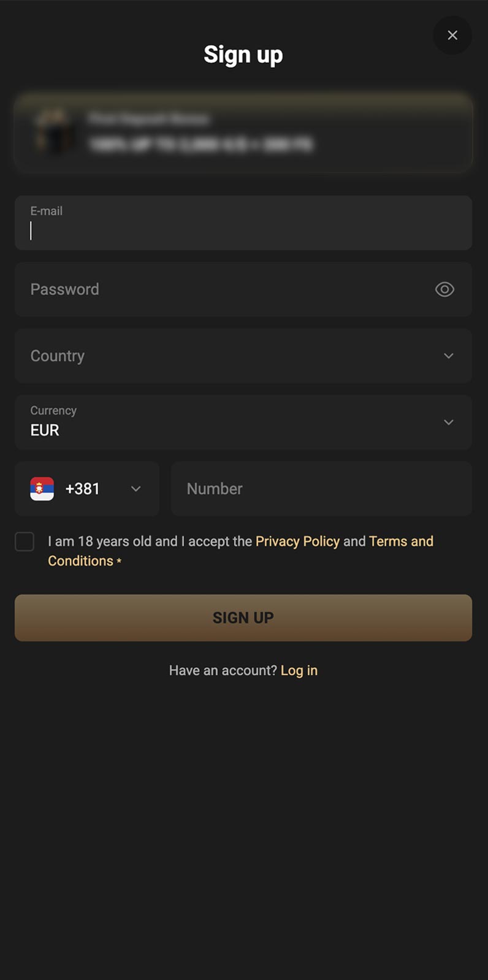This screenshot has width=488, height=980.
Task: Open the Currency chevron arrow
Action: pyautogui.click(x=449, y=423)
